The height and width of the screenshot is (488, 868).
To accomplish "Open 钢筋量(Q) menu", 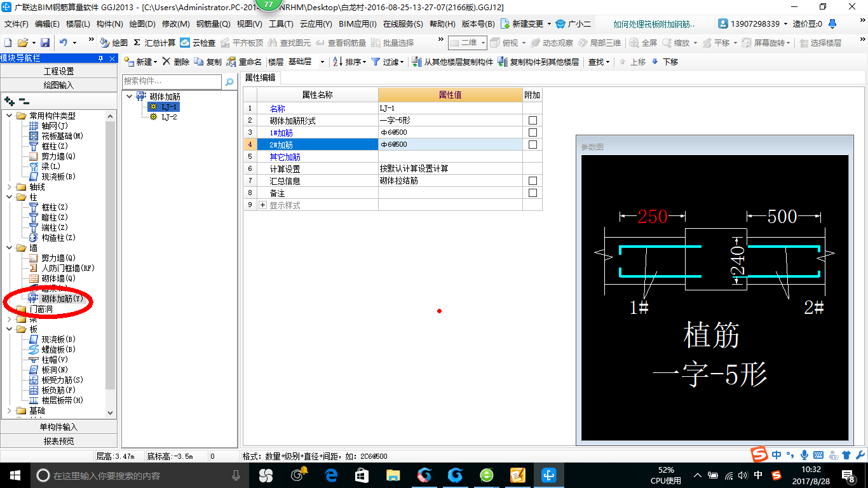I will [213, 24].
